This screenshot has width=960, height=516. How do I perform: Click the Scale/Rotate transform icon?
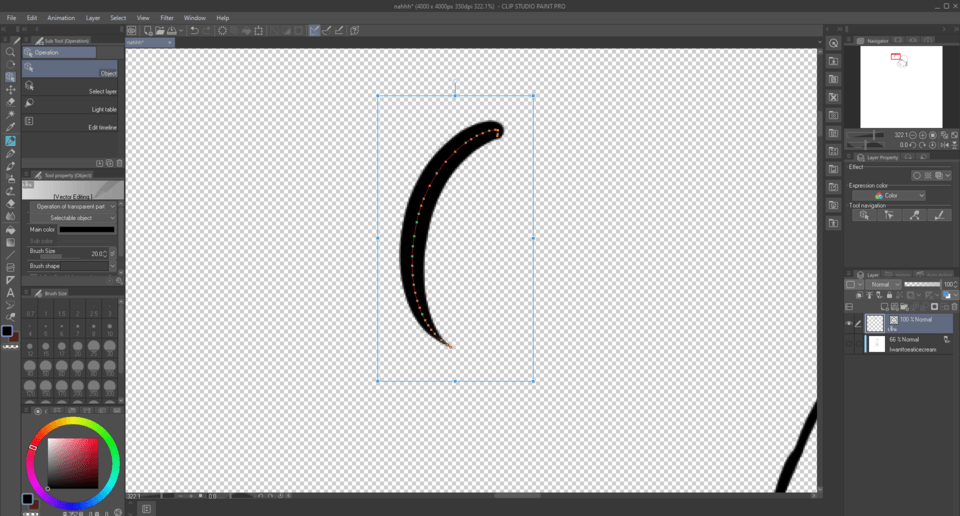click(x=258, y=30)
